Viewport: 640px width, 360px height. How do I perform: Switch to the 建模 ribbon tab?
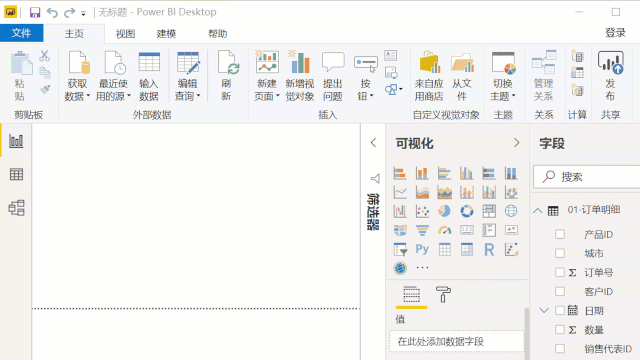point(167,33)
